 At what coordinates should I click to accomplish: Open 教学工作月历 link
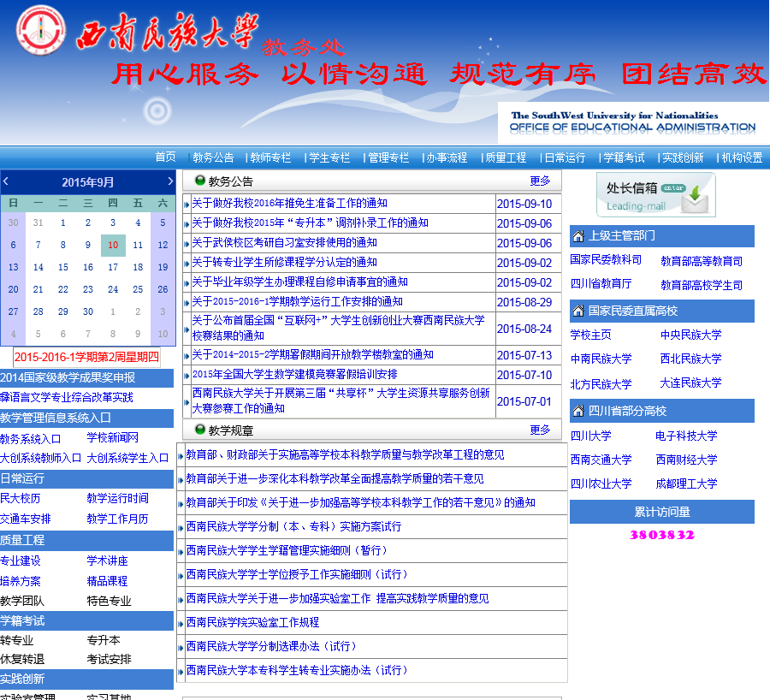117,519
